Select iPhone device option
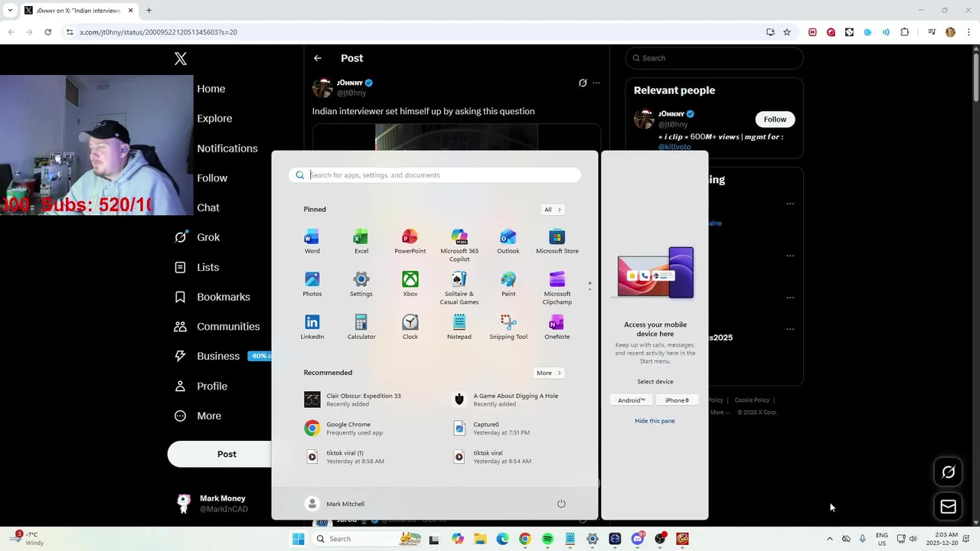980x551 pixels. point(677,400)
